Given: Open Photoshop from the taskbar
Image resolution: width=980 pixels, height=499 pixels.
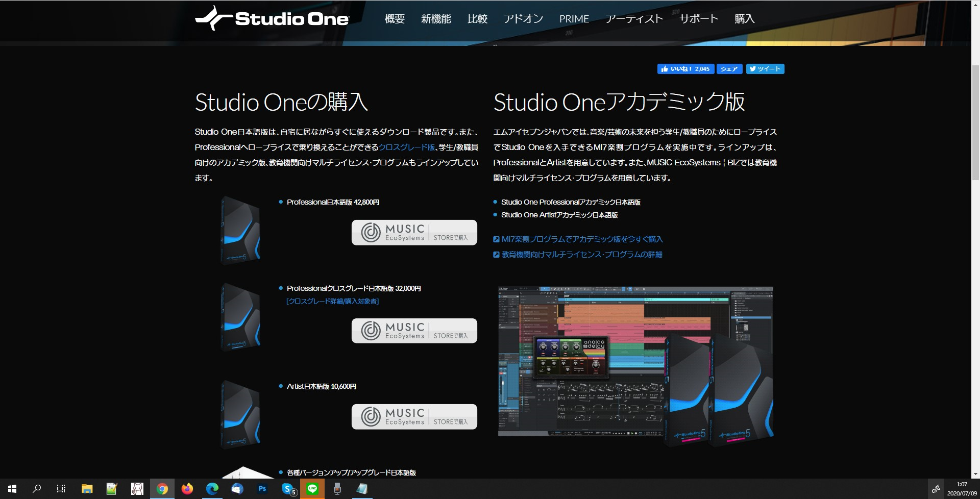Looking at the screenshot, I should [262, 489].
